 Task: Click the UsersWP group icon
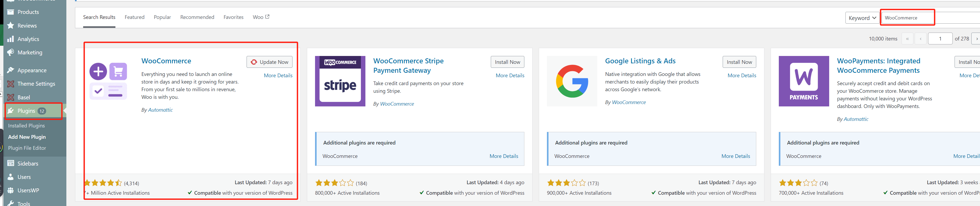[11, 190]
